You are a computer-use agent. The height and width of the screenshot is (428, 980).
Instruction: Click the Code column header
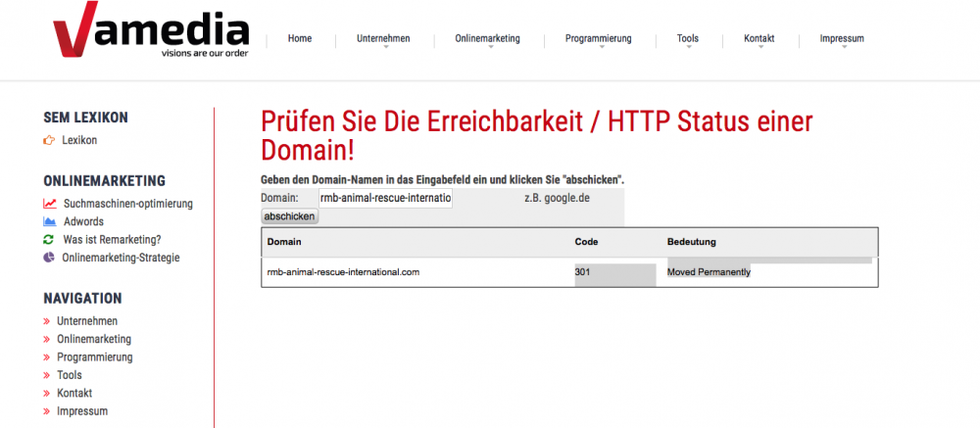coord(586,242)
